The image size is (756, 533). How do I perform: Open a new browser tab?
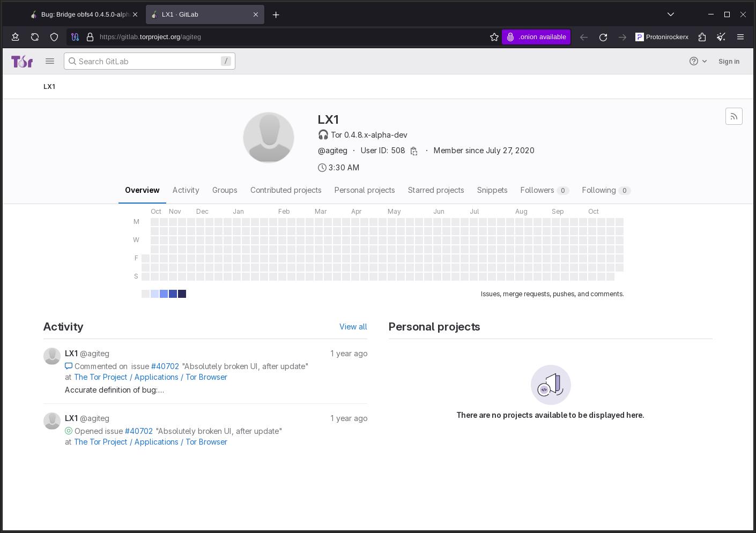[276, 14]
